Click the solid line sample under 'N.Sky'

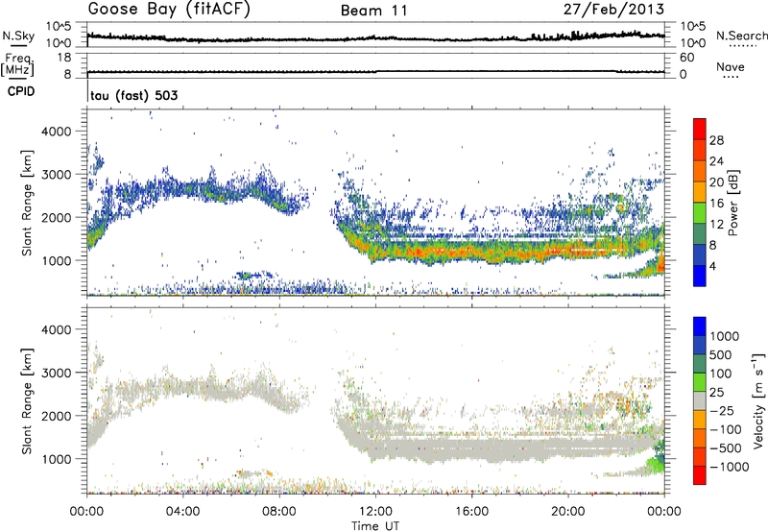[x=18, y=46]
